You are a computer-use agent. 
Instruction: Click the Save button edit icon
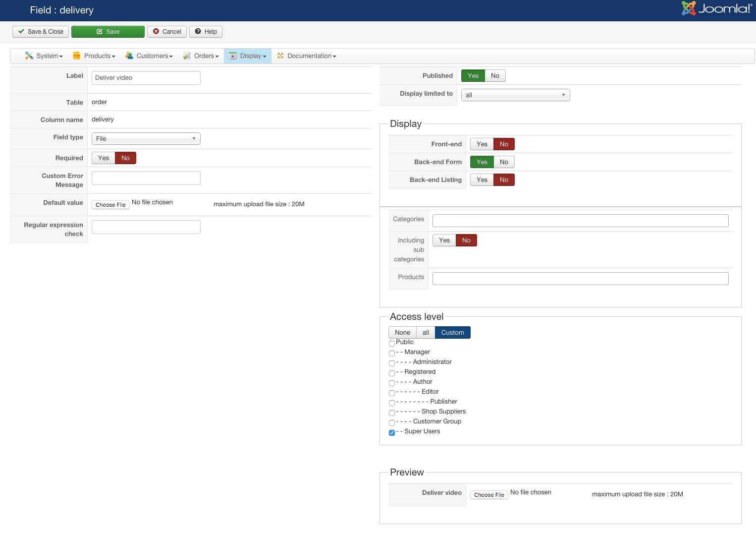(x=100, y=31)
